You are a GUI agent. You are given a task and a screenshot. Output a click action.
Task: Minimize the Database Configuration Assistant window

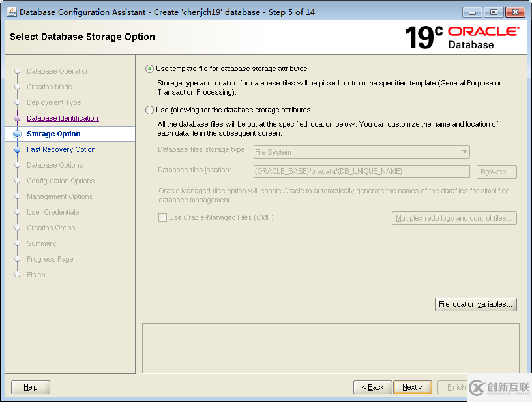pos(472,12)
